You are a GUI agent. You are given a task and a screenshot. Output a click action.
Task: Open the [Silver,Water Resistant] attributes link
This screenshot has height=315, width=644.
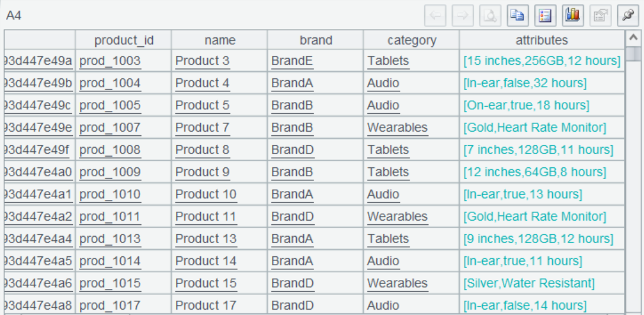pos(529,284)
